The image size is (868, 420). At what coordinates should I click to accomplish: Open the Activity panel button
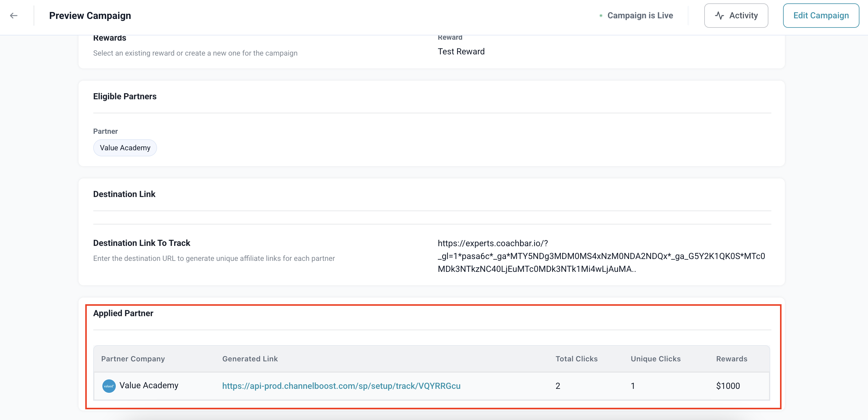pyautogui.click(x=736, y=16)
